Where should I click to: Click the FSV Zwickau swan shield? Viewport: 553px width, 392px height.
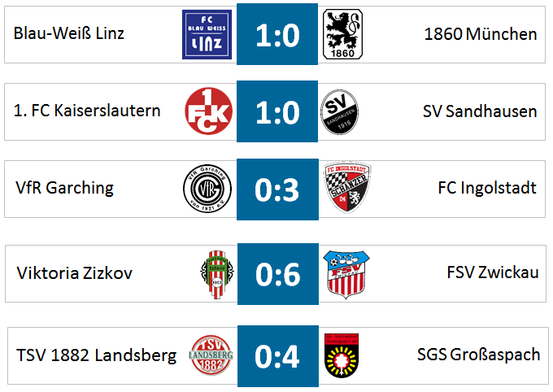(346, 275)
